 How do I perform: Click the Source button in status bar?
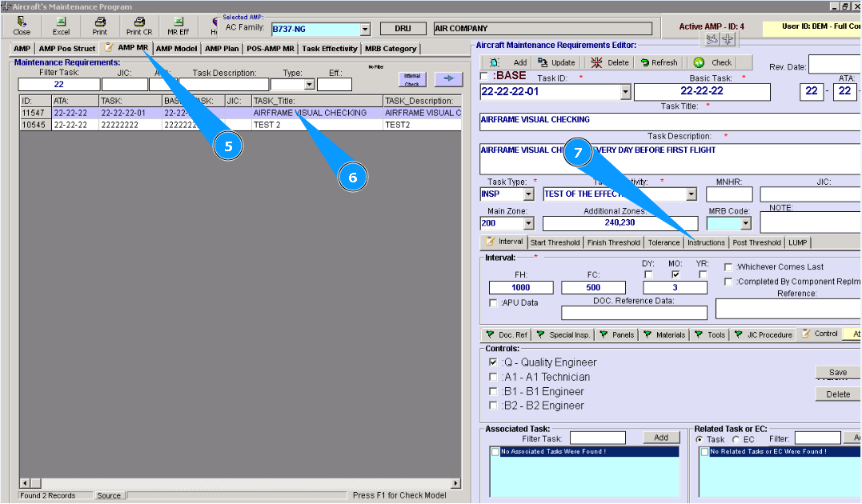[109, 495]
